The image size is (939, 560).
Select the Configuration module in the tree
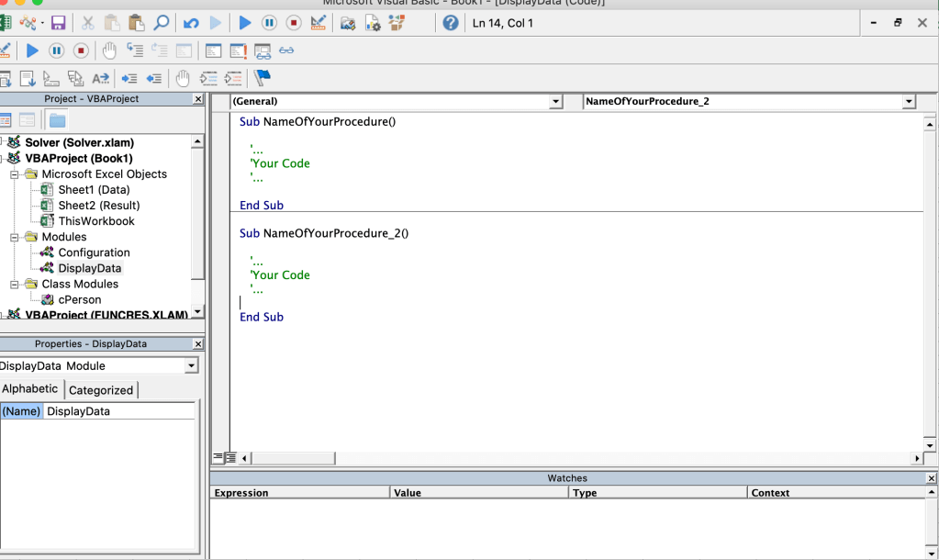94,252
